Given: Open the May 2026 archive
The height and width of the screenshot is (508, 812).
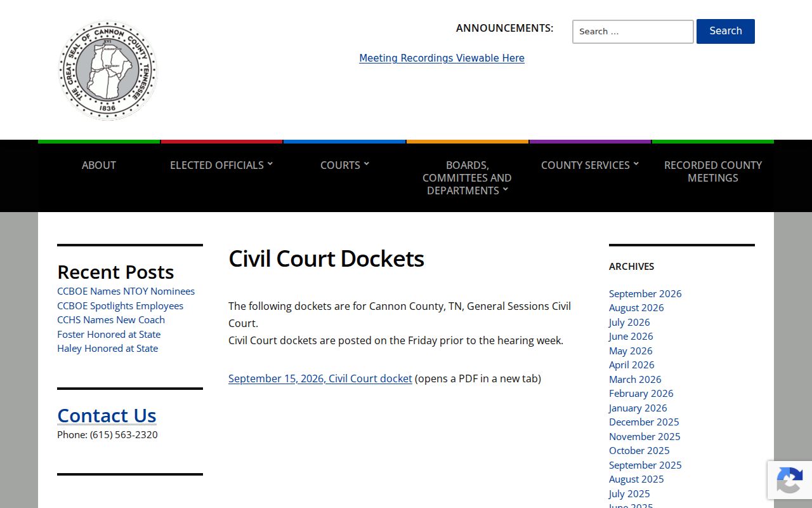Looking at the screenshot, I should click(631, 351).
